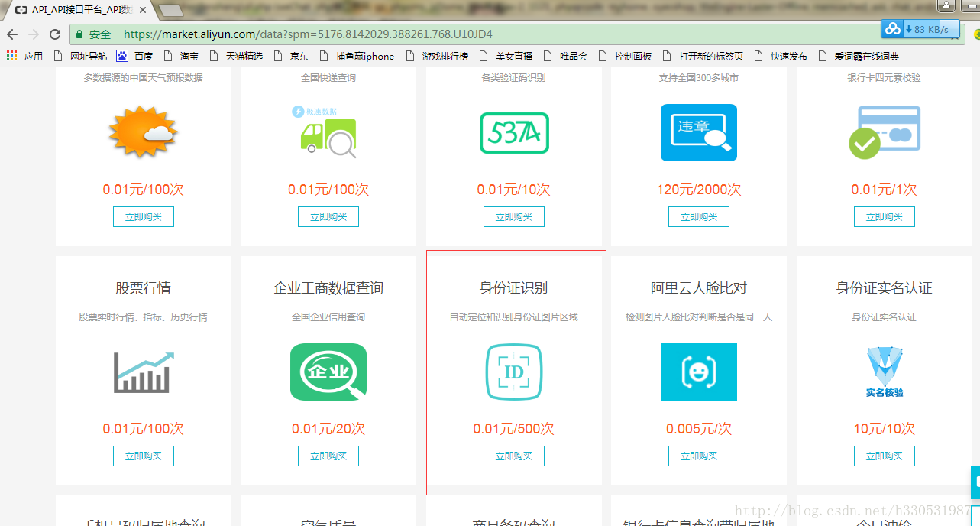Open the 百度 bookmark
This screenshot has width=980, height=526.
135,56
